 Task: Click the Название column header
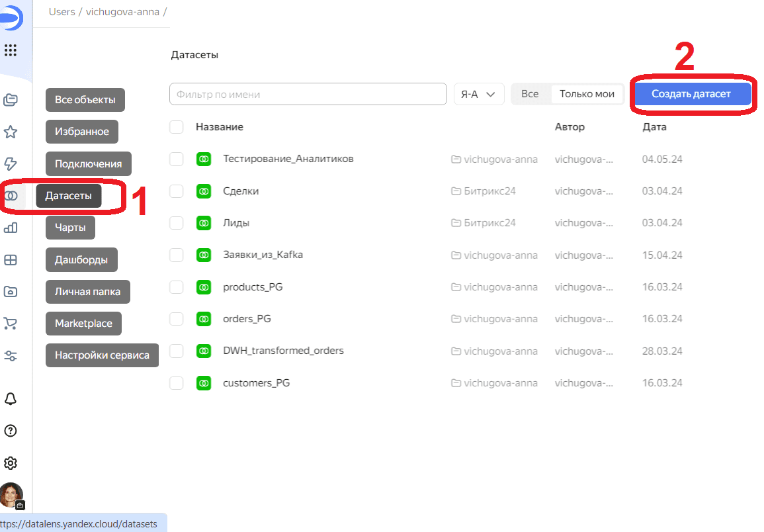tap(219, 127)
